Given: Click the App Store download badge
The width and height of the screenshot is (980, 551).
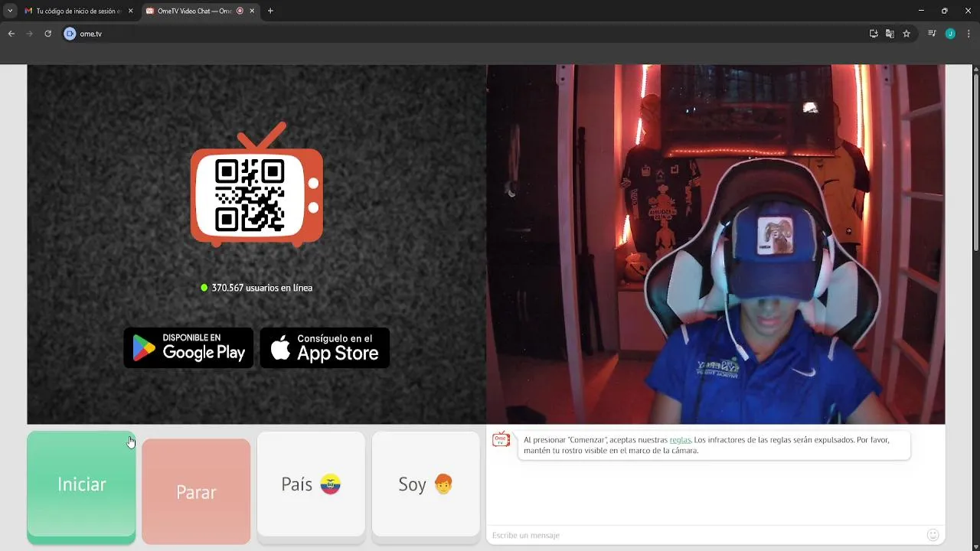Looking at the screenshot, I should coord(325,348).
